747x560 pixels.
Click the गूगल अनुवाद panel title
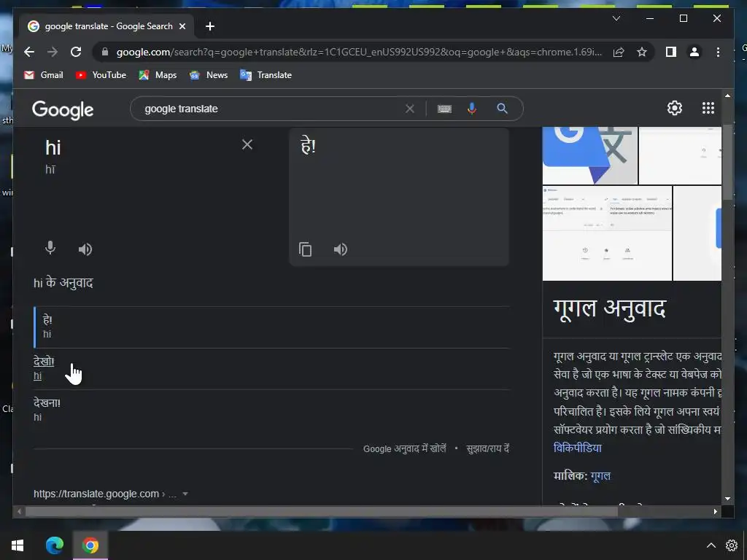tap(609, 308)
